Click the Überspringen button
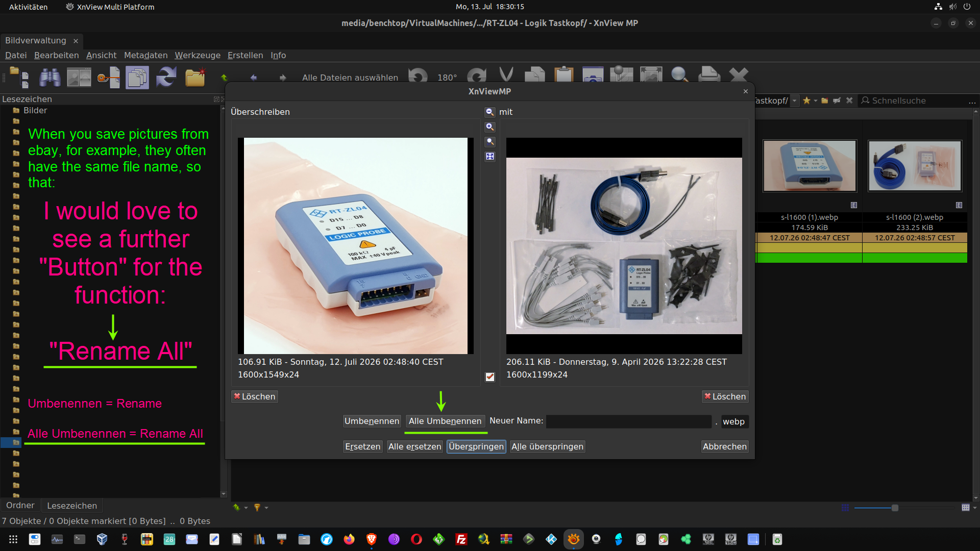980x551 pixels. [x=476, y=446]
